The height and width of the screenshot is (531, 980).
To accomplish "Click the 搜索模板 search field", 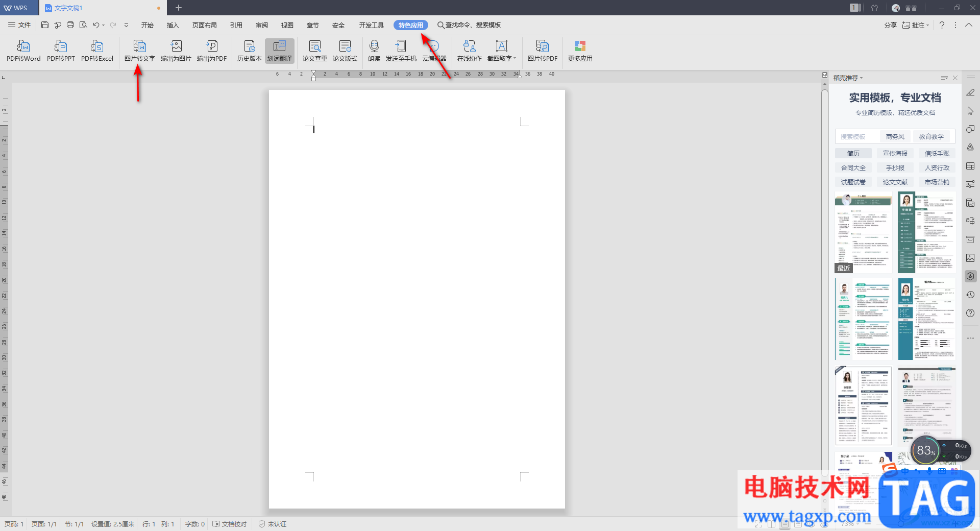I will (857, 136).
